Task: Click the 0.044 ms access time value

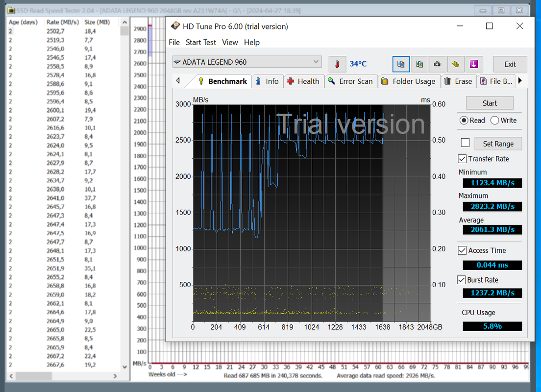Action: point(492,265)
